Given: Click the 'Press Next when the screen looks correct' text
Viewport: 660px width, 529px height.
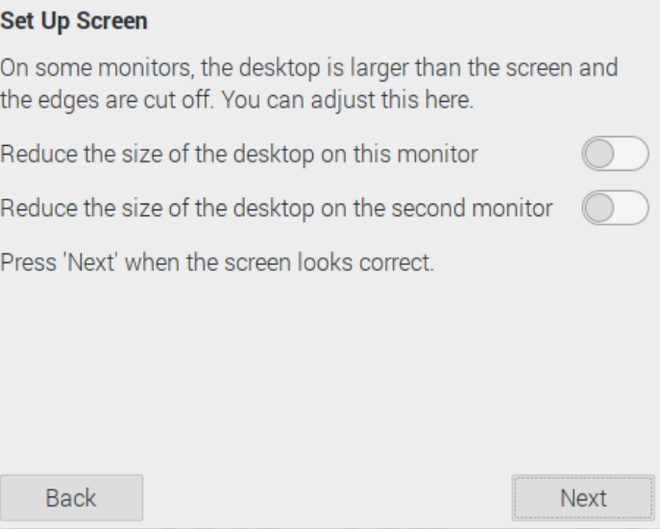Looking at the screenshot, I should 218,265.
